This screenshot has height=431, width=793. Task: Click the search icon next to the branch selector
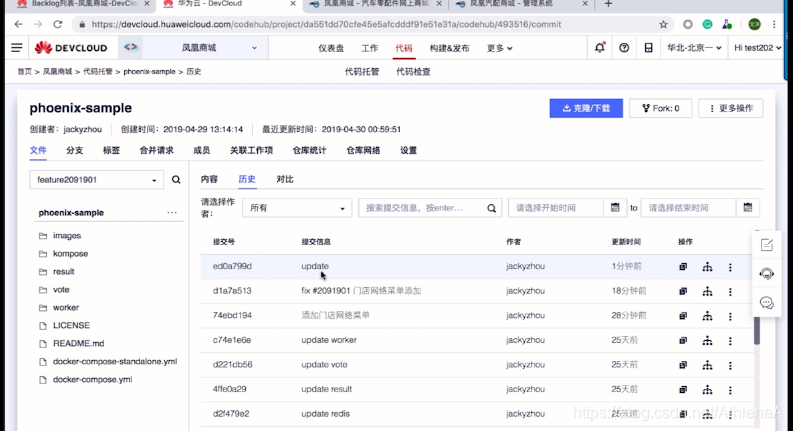[x=176, y=180]
